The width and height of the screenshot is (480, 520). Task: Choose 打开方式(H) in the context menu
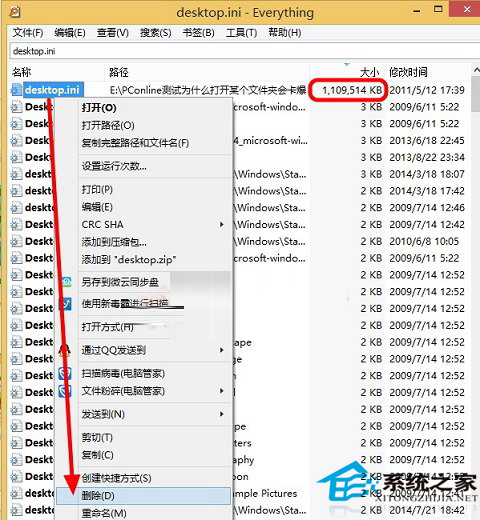[x=108, y=327]
